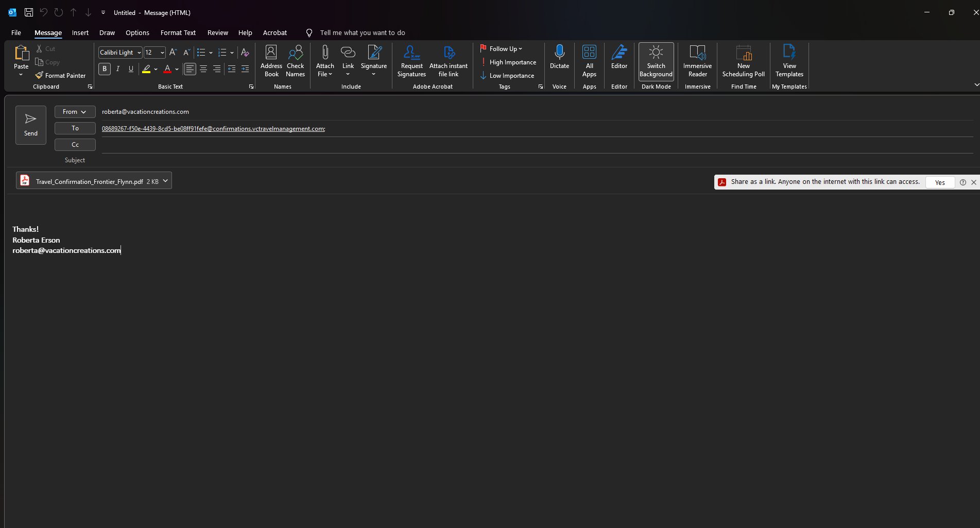
Task: Open the Format Text tab
Action: (x=178, y=32)
